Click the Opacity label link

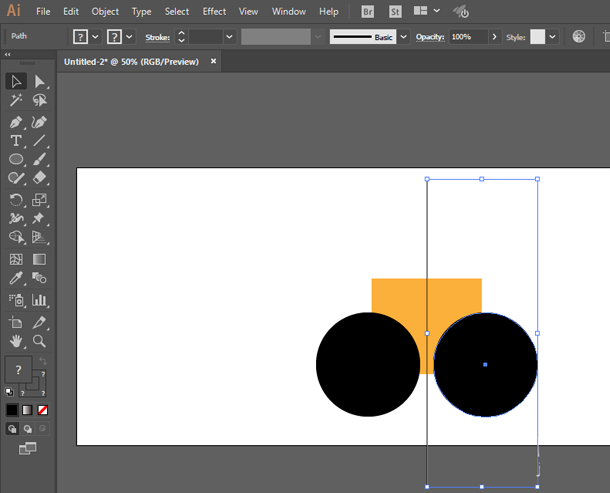tap(429, 36)
